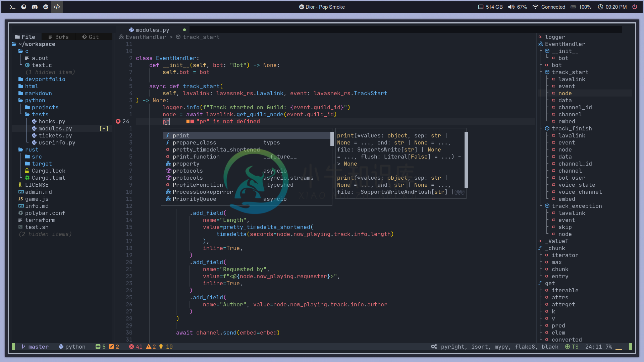Click the battery 100% icon
Viewport: 644px width, 362px height.
click(574, 7)
